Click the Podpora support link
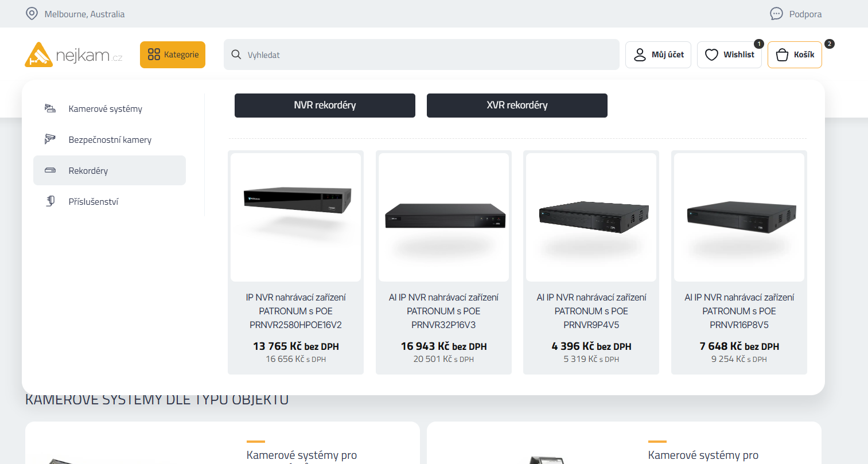The image size is (868, 464). 805,14
